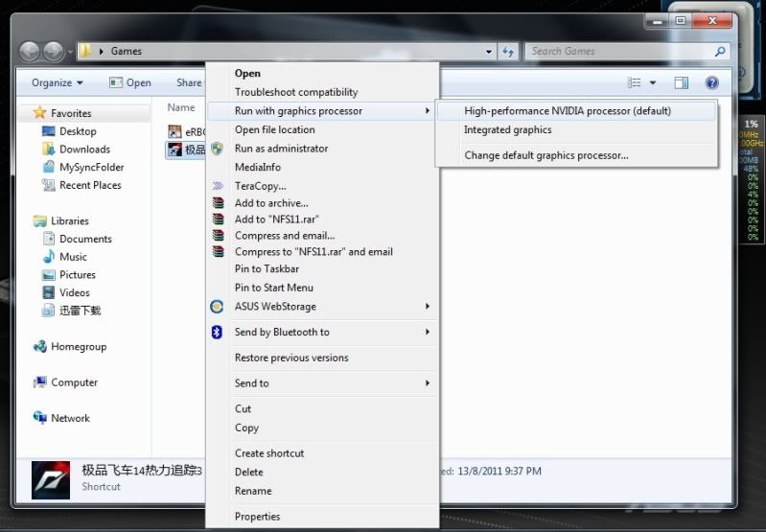This screenshot has width=766, height=532.
Task: Click the Back navigation button
Action: (30, 52)
